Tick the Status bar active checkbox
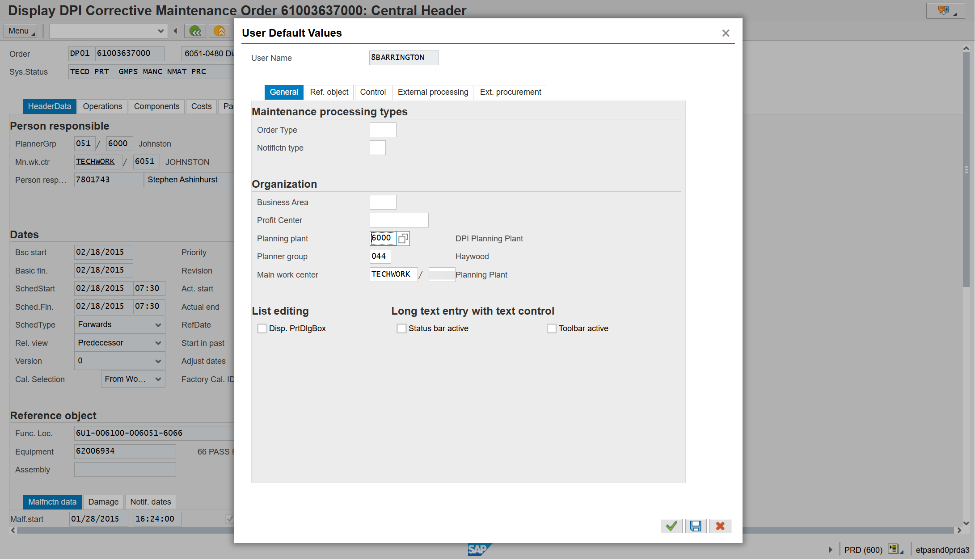Screen dimensions: 975x560 click(x=401, y=328)
